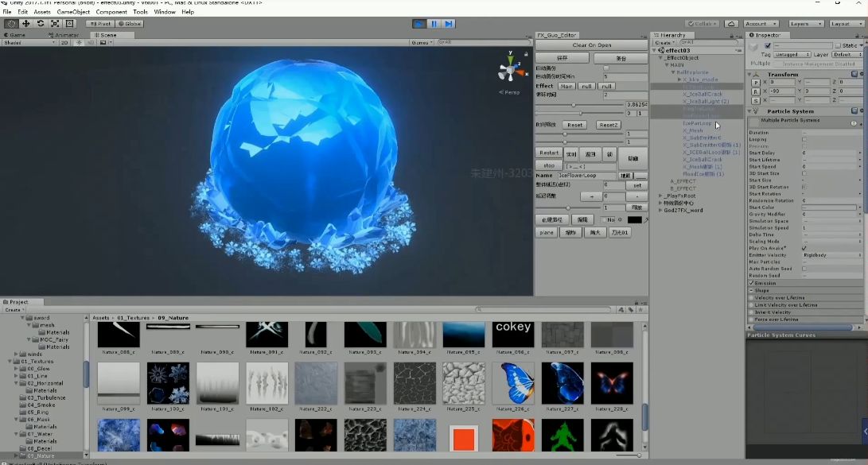The width and height of the screenshot is (868, 465).
Task: Enable the Looping checkbox in Particle System
Action: pos(804,140)
